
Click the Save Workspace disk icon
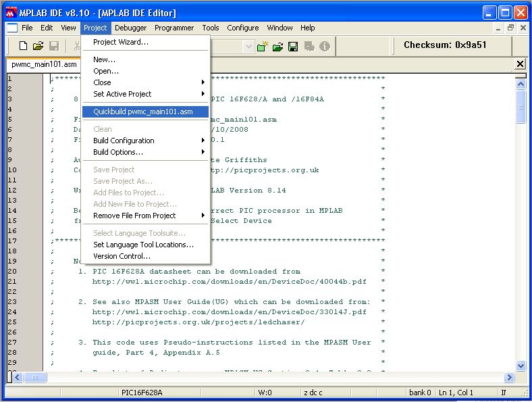(293, 46)
